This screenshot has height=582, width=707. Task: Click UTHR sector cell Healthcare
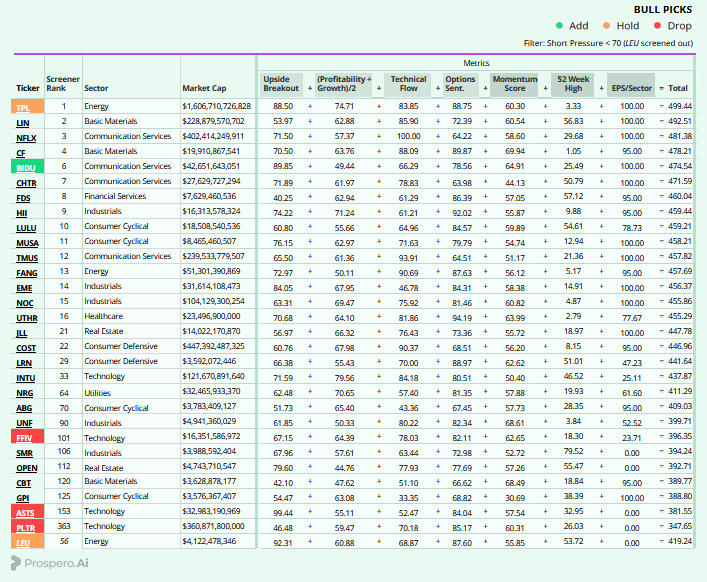point(103,316)
